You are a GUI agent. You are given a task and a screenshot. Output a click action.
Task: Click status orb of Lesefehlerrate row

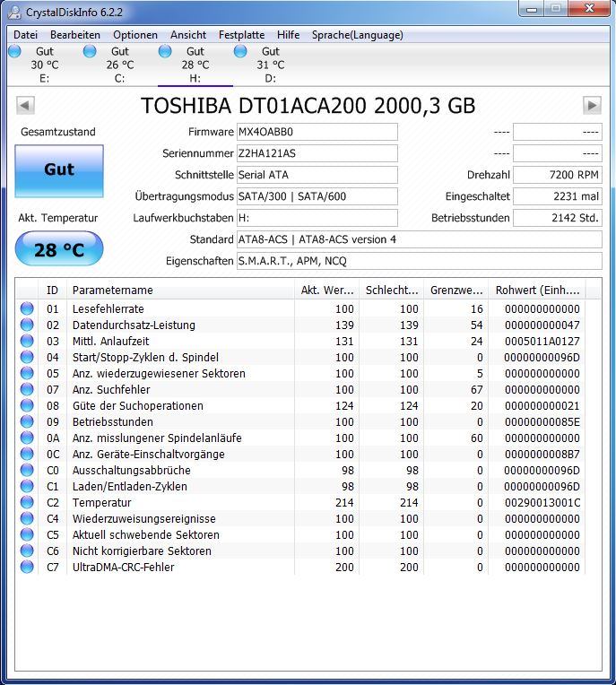click(27, 308)
